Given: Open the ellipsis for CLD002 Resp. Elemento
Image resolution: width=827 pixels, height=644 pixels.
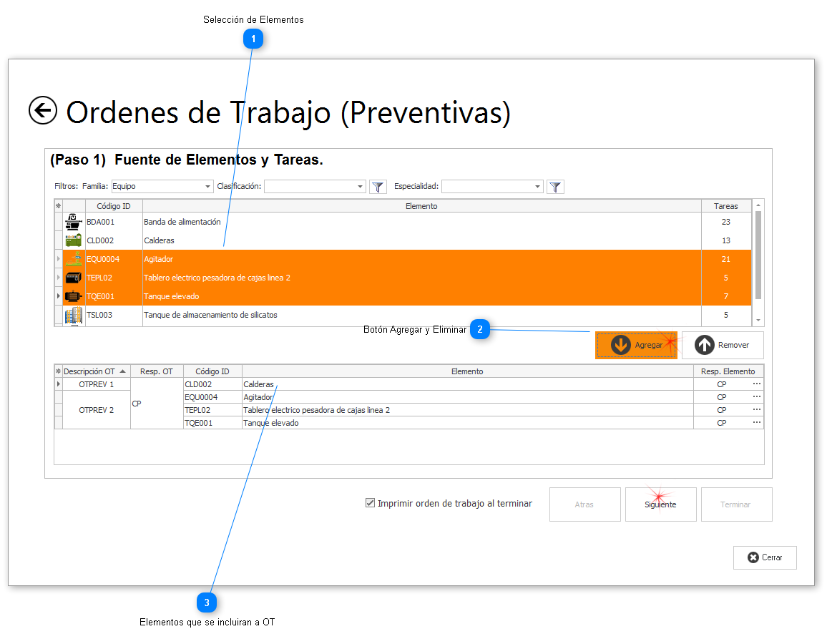Looking at the screenshot, I should pyautogui.click(x=758, y=384).
